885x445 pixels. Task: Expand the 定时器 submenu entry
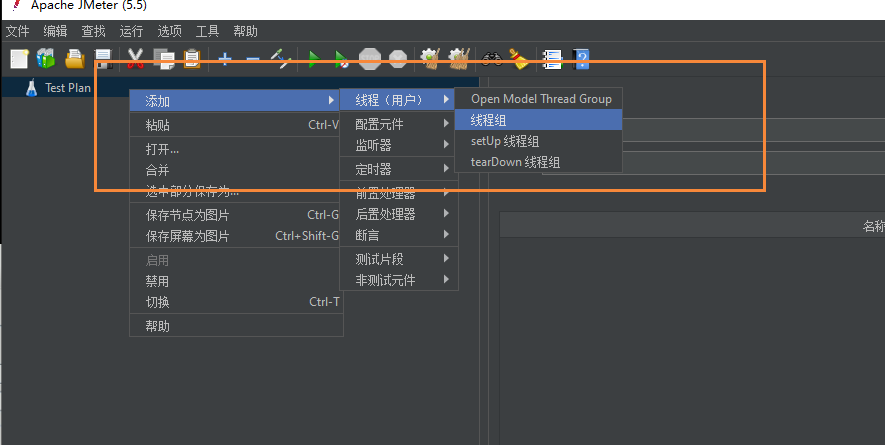point(398,168)
